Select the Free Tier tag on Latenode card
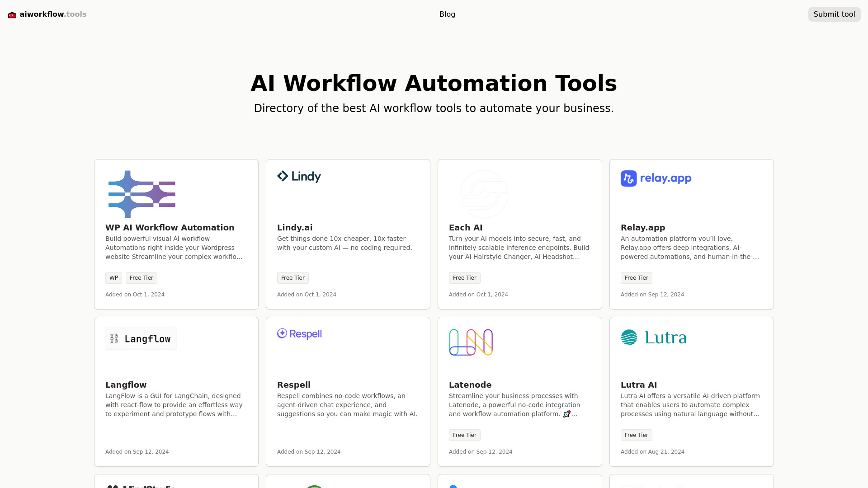The width and height of the screenshot is (868, 488). click(x=464, y=435)
